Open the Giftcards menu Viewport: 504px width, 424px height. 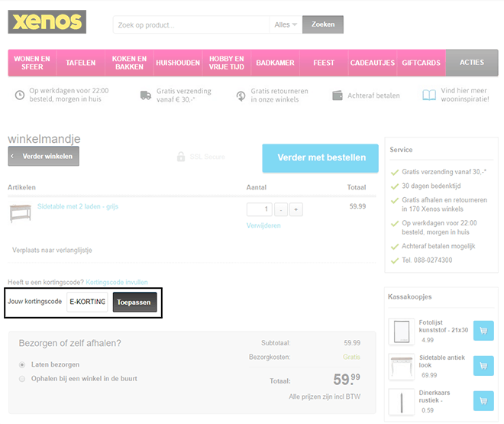(x=421, y=63)
